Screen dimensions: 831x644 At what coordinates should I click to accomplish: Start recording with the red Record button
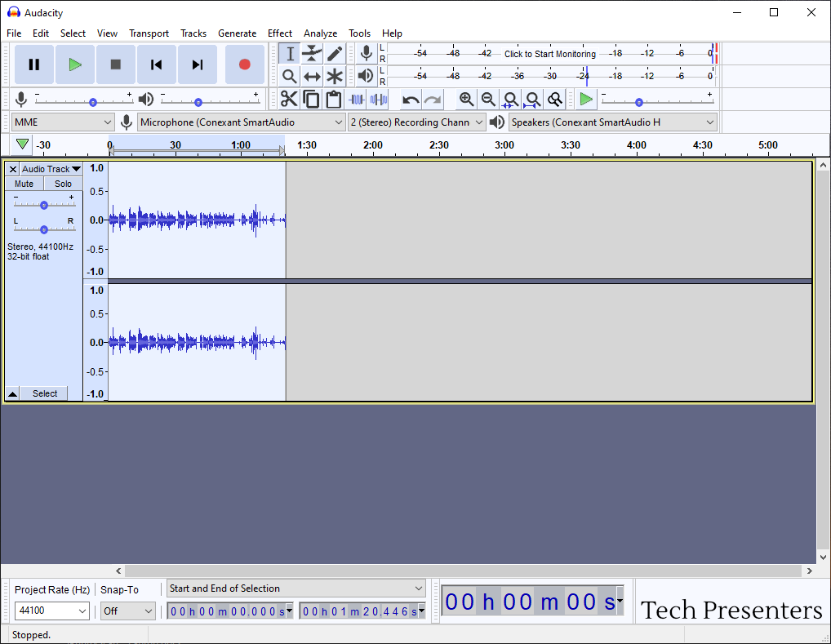(244, 64)
